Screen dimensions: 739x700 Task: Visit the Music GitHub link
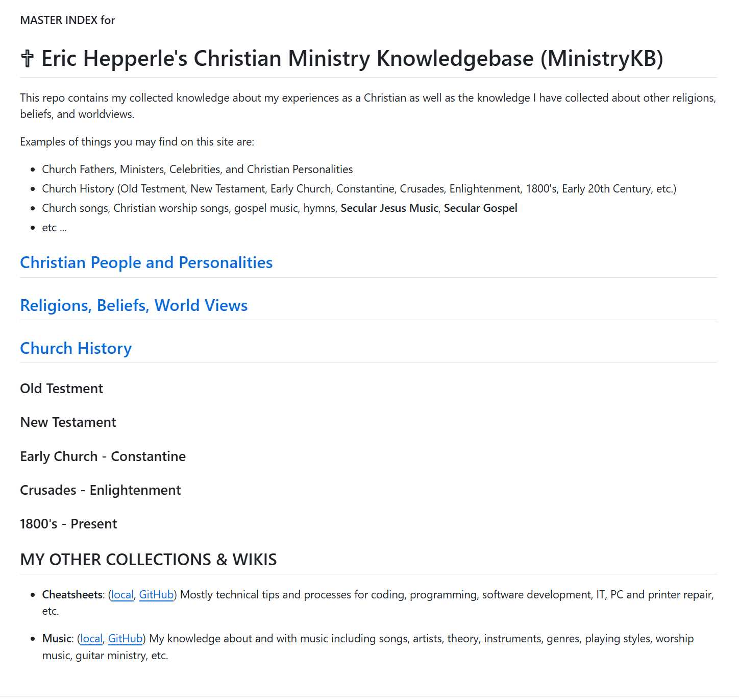125,639
